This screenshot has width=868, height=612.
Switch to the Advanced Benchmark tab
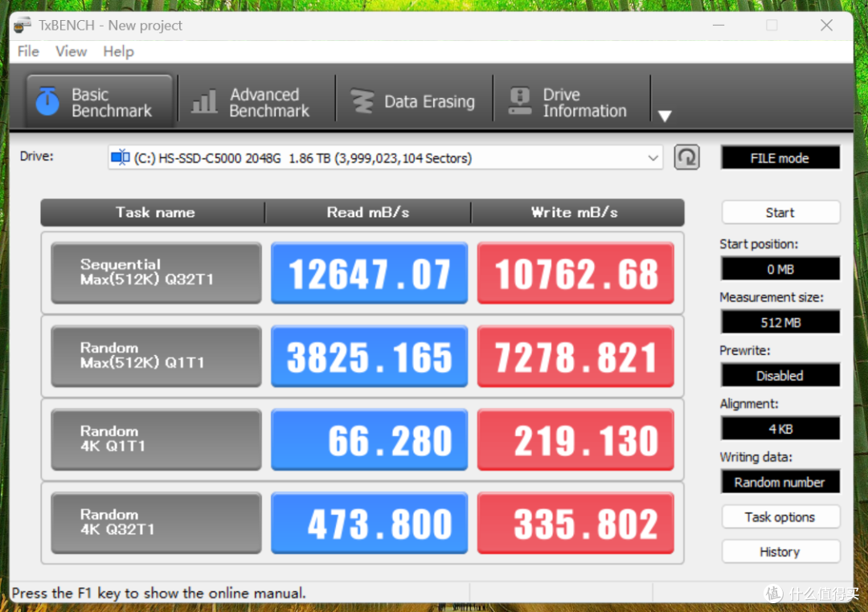pyautogui.click(x=256, y=102)
